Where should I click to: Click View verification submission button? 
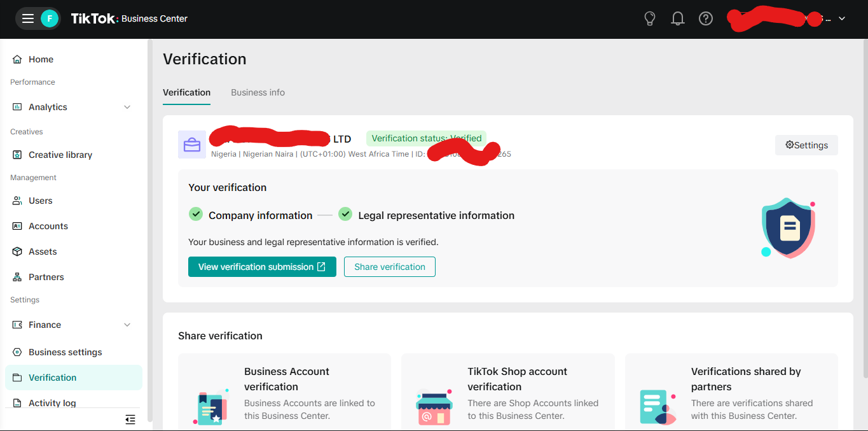point(262,267)
